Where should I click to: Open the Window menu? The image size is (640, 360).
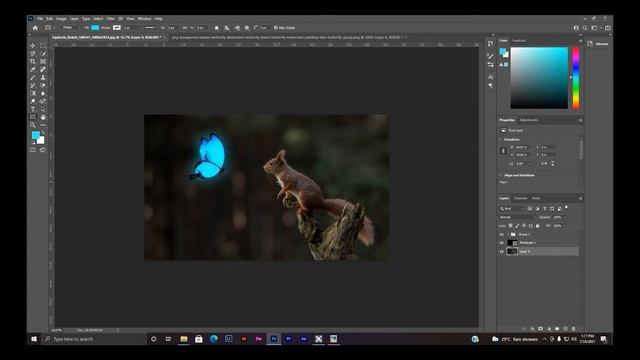[144, 19]
